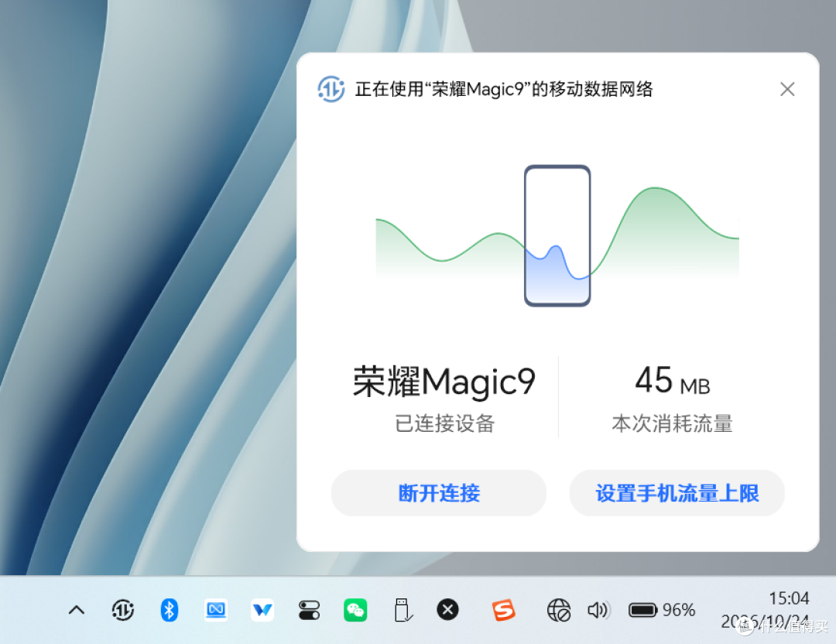Click the 本次消耗流量 label
Image resolution: width=836 pixels, height=644 pixels.
point(673,424)
